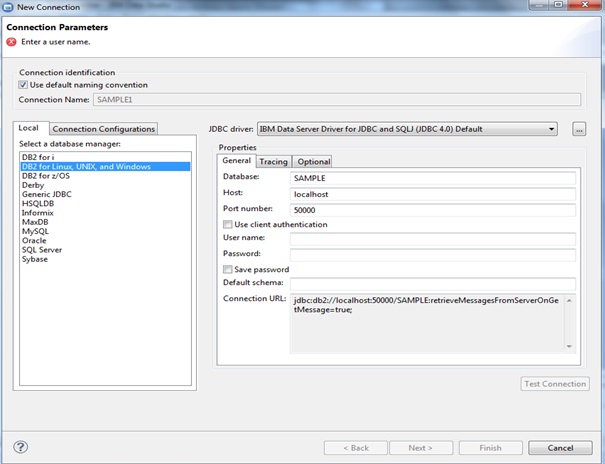Pick SQL Server database manager
The width and height of the screenshot is (605, 464).
(42, 249)
